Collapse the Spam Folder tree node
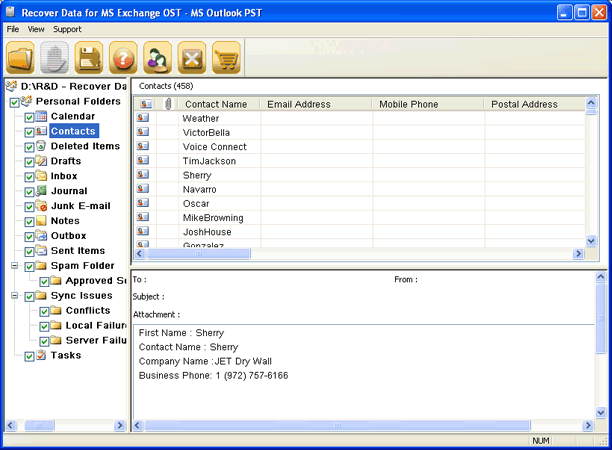612x450 pixels. tap(15, 266)
